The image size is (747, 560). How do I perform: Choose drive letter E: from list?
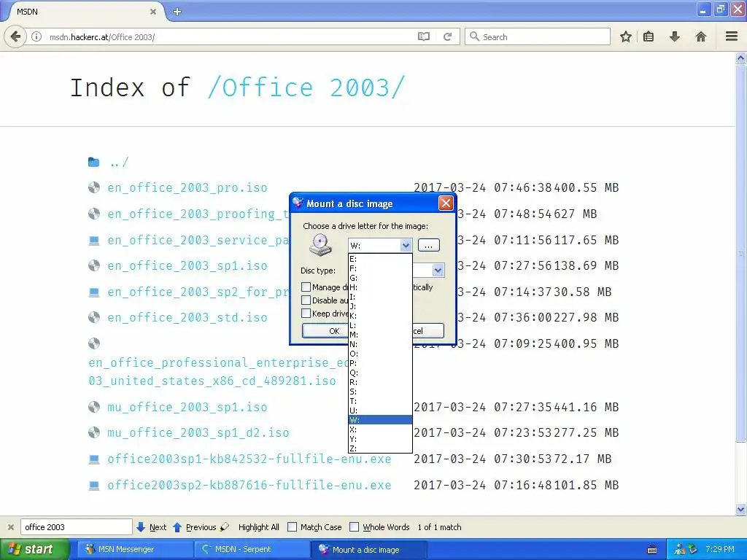tap(380, 259)
